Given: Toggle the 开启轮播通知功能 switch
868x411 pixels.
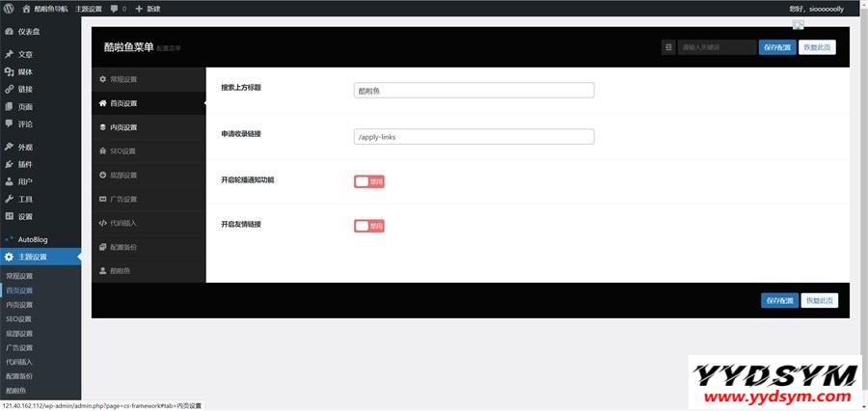Looking at the screenshot, I should [x=369, y=180].
